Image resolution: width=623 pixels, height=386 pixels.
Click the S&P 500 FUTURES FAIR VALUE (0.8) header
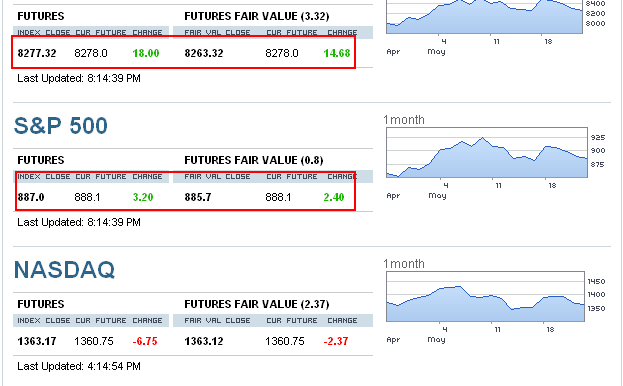pos(254,160)
